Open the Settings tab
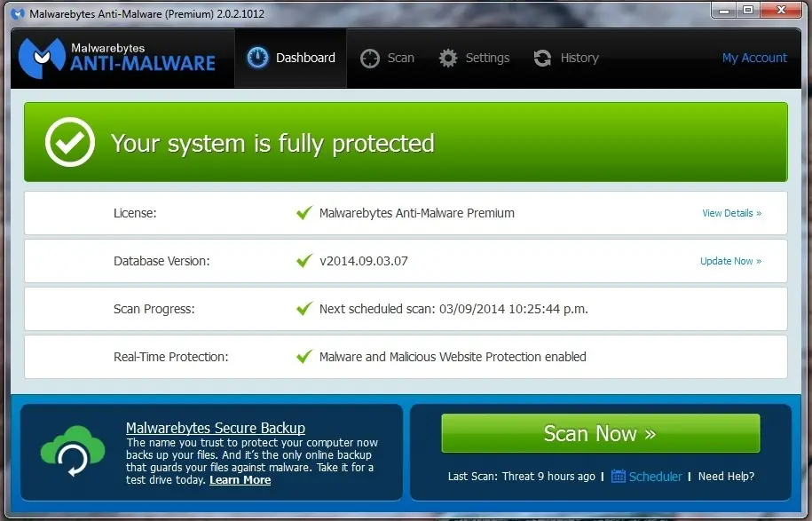The width and height of the screenshot is (812, 521). 474,58
